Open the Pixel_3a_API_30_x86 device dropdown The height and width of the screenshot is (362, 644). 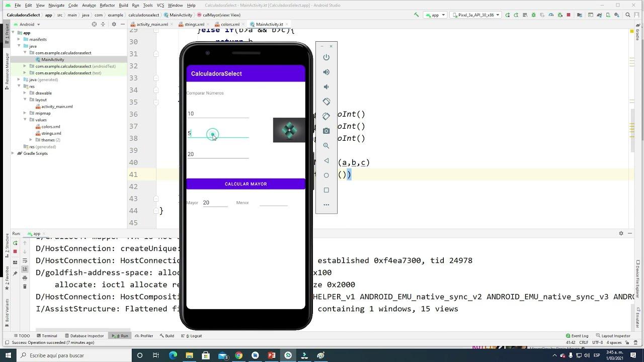coord(475,15)
